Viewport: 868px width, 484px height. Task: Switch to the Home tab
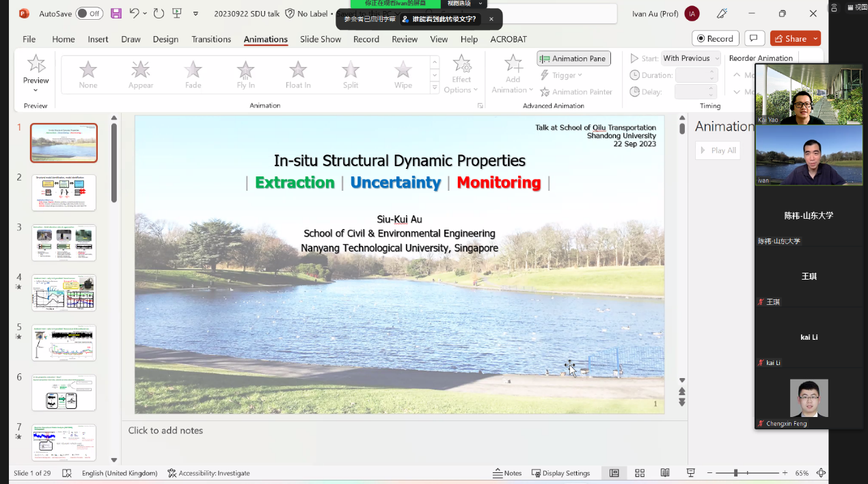coord(64,39)
